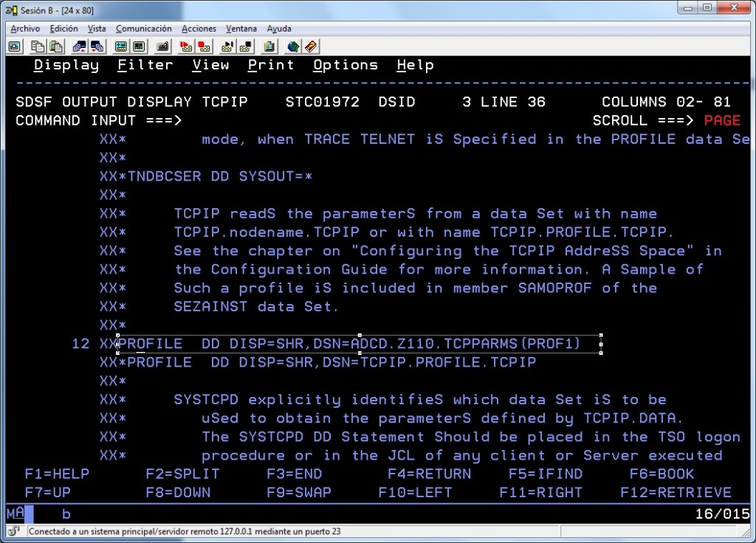
Task: Click the F11=RIGHT function key label
Action: 540,492
